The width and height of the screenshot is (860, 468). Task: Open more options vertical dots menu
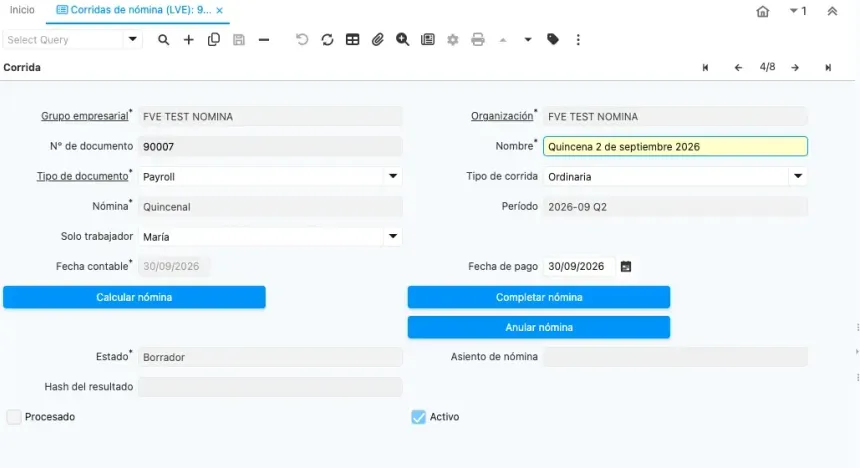(x=578, y=40)
